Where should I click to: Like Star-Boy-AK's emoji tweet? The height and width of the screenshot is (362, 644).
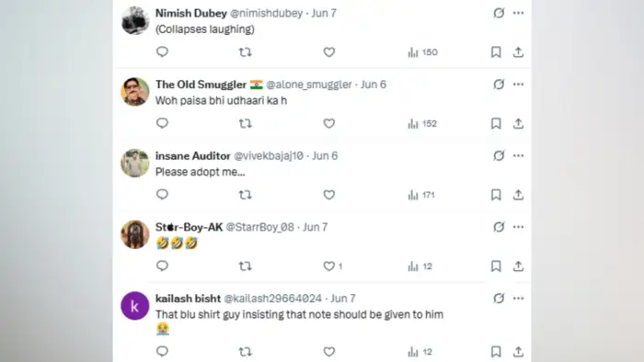tap(329, 266)
